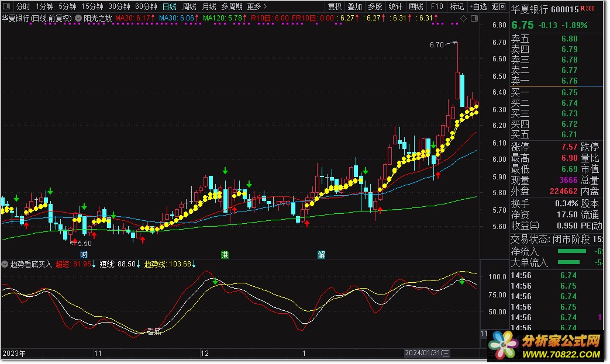Switch to 月线 monthly chart
This screenshot has height=364, width=610.
(209, 6)
